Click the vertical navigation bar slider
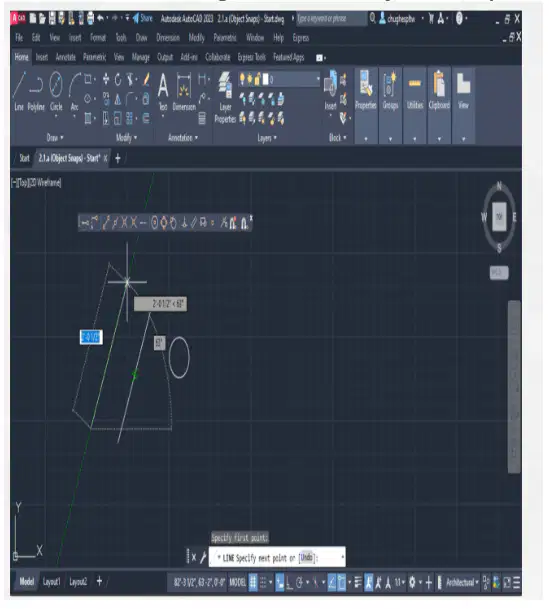This screenshot has width=549, height=609. click(x=514, y=386)
